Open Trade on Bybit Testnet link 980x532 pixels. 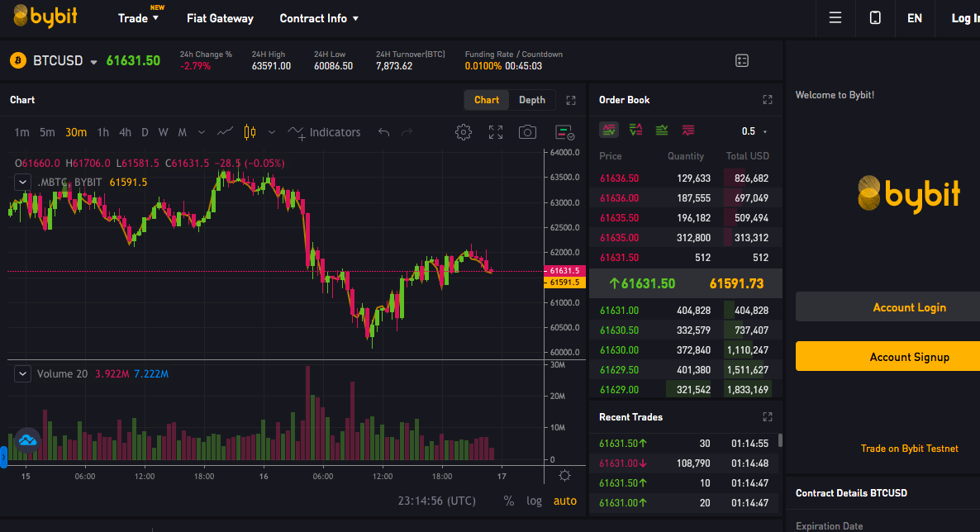pyautogui.click(x=909, y=449)
